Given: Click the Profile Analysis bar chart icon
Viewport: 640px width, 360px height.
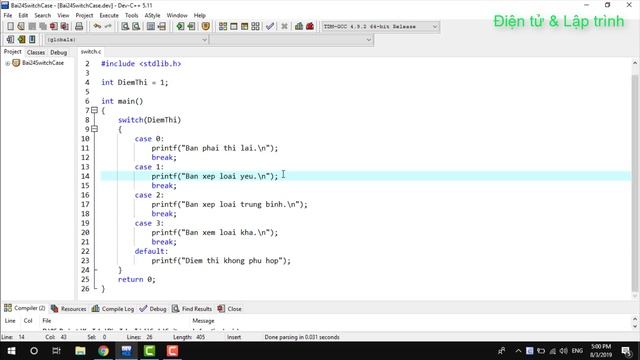Looking at the screenshot, I should click(x=299, y=27).
